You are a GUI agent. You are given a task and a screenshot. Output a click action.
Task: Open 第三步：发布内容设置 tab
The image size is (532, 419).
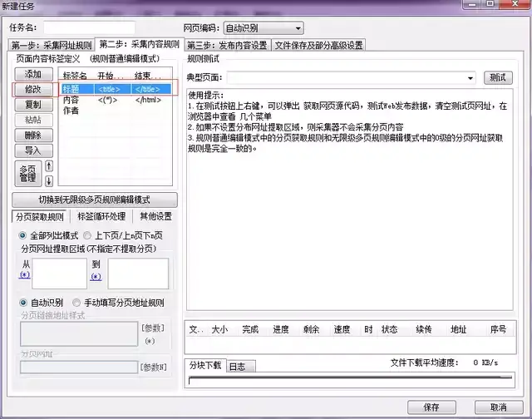[x=227, y=45]
